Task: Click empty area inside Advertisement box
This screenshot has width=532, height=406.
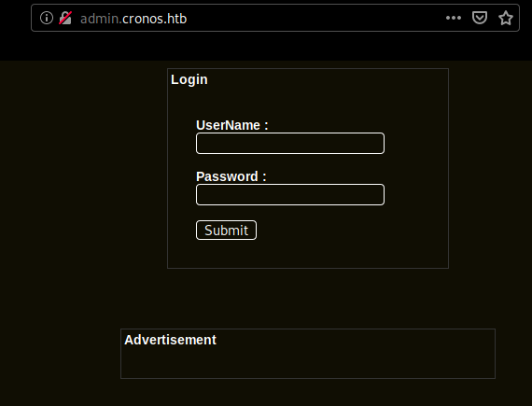Action: (x=307, y=363)
